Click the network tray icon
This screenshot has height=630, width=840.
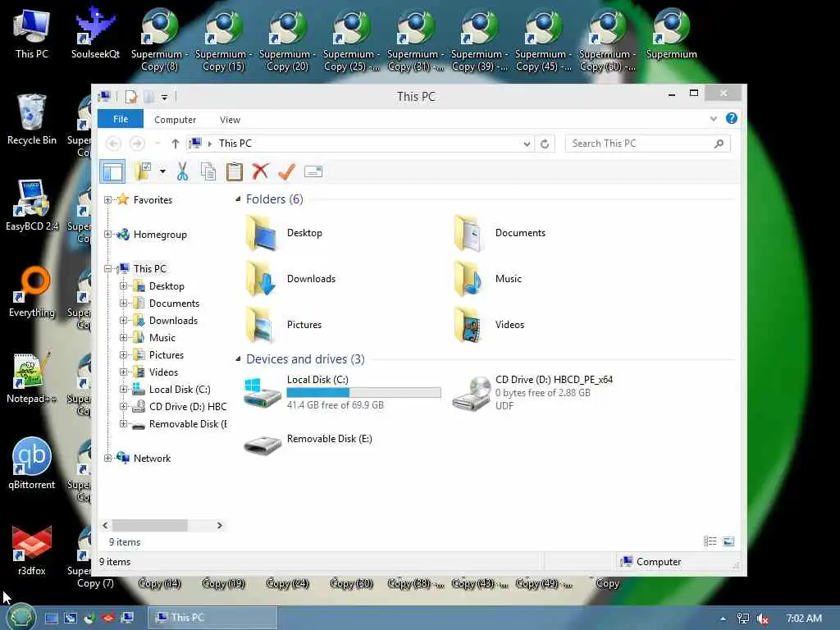[743, 619]
